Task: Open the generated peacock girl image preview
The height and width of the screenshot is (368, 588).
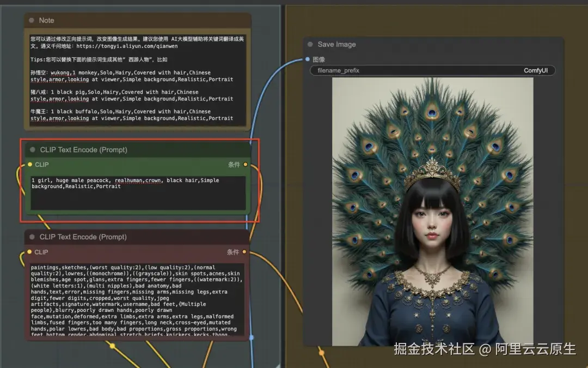Action: click(x=432, y=212)
